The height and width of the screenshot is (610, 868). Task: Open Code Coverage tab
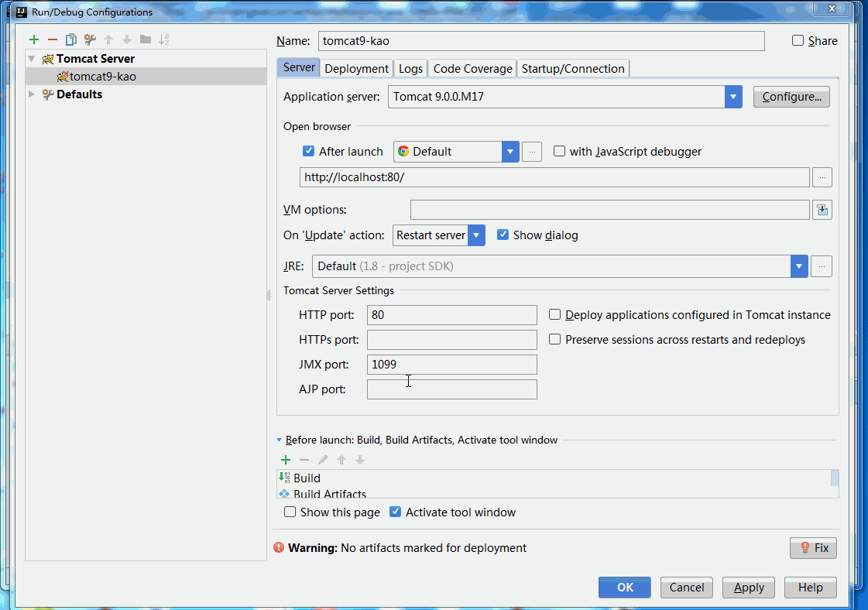[472, 69]
